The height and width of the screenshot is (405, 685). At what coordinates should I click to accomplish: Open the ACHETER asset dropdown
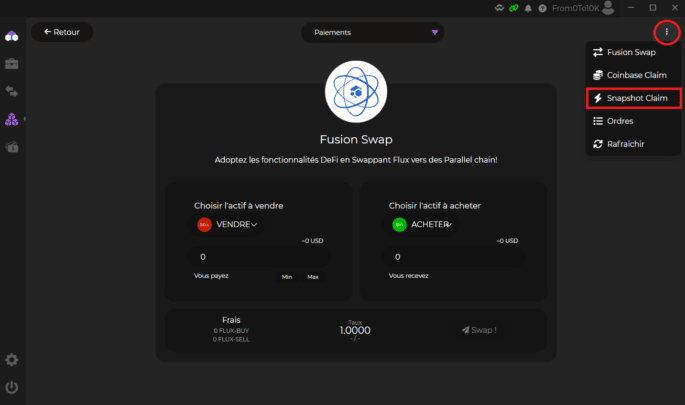(422, 225)
